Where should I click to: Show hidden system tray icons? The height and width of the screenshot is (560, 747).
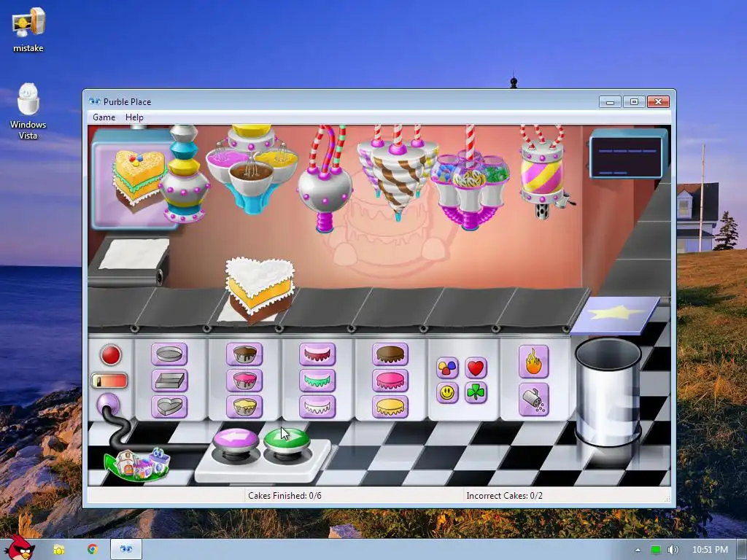coord(638,550)
